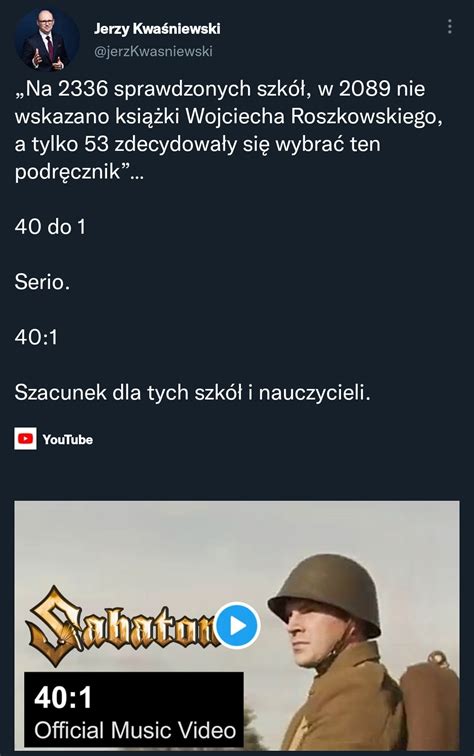Open the YouTube source label

[x=68, y=439]
